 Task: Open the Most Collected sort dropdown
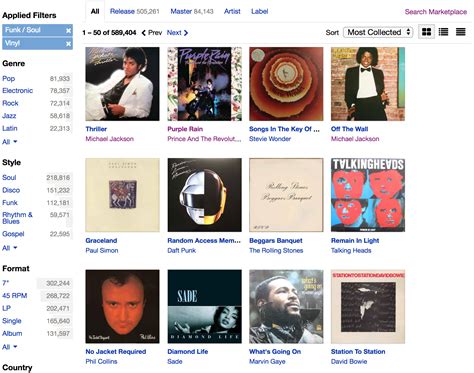pyautogui.click(x=378, y=32)
